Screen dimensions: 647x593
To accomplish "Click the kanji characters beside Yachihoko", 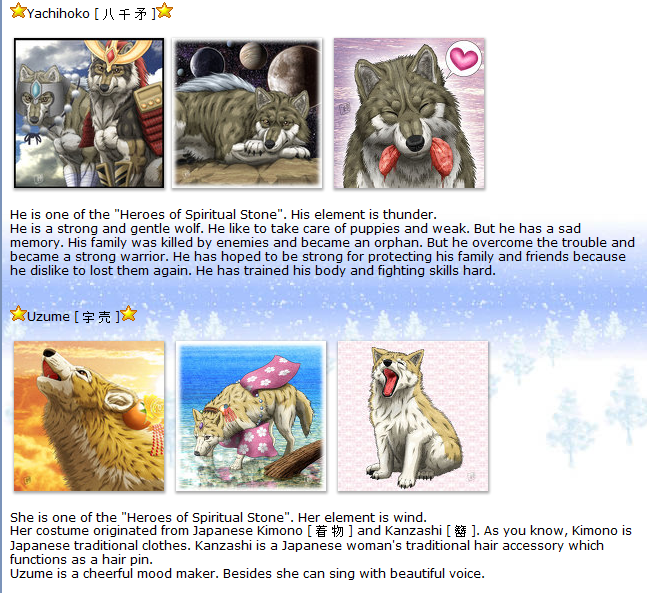I will point(125,14).
